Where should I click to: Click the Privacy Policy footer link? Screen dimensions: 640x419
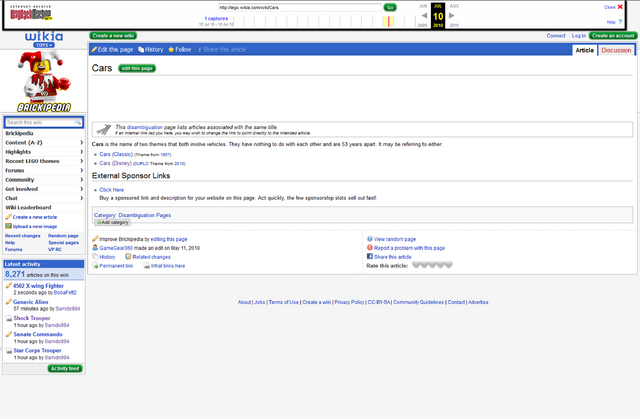tap(349, 302)
